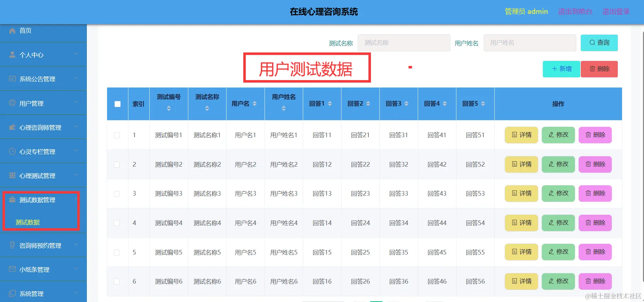
Task: Sort table by 回答3 column arrows
Action: tap(406, 104)
